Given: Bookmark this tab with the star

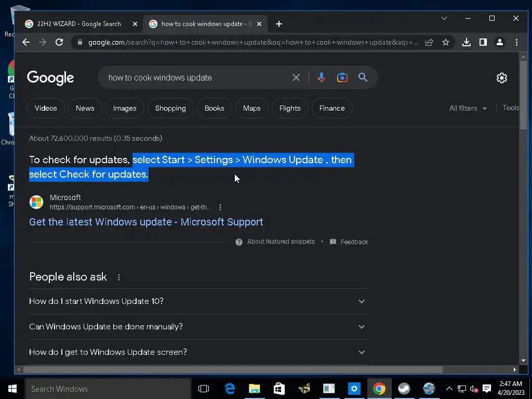Looking at the screenshot, I should [x=446, y=42].
